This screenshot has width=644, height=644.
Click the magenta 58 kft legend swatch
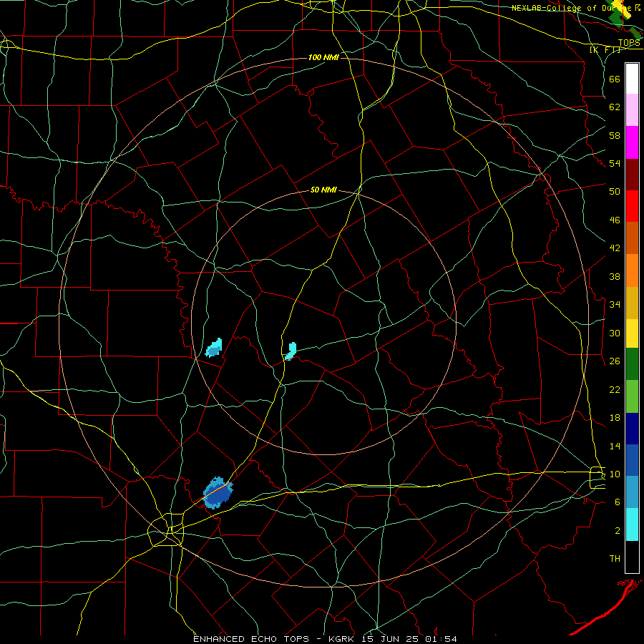(x=632, y=142)
